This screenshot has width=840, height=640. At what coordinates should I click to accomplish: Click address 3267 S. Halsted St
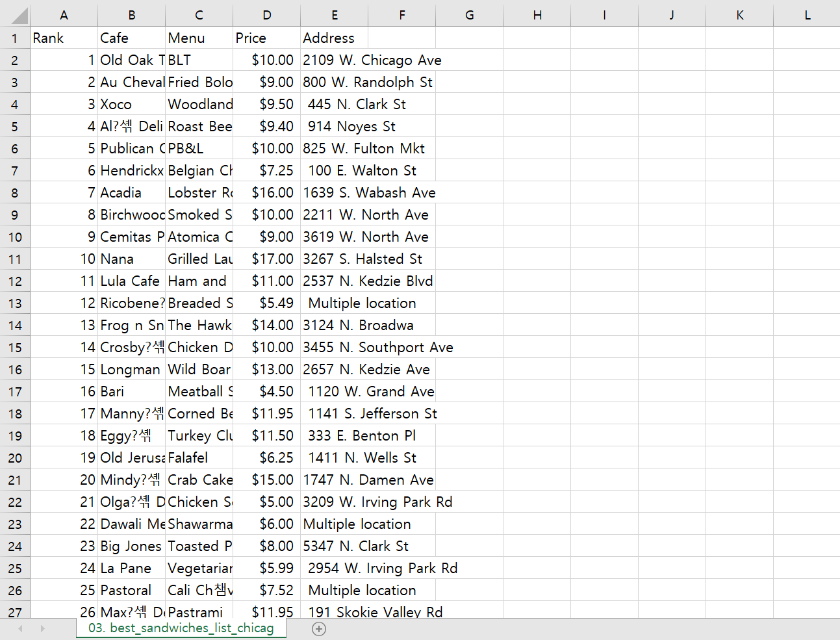click(x=363, y=259)
